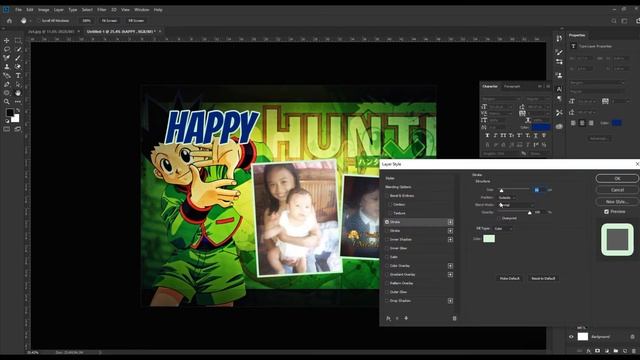The width and height of the screenshot is (640, 360).
Task: Select the Rectangular Marquee tool
Action: tap(18, 40)
